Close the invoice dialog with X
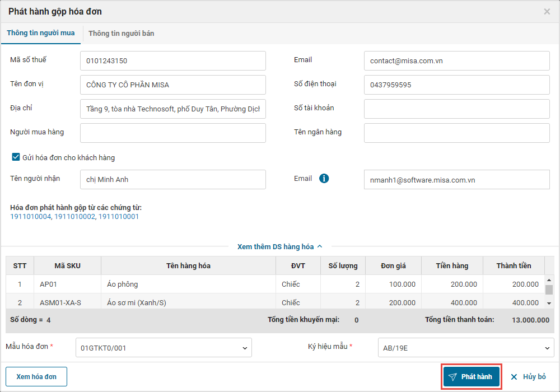The height and width of the screenshot is (392, 560). (x=547, y=11)
